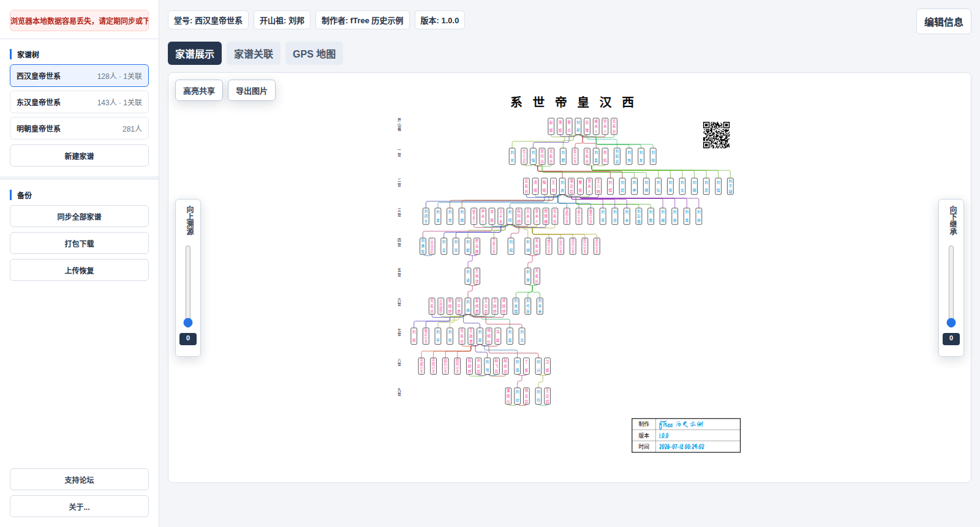Open the GPS 地图 tab
Screen dimensions: 980x527
coord(314,54)
